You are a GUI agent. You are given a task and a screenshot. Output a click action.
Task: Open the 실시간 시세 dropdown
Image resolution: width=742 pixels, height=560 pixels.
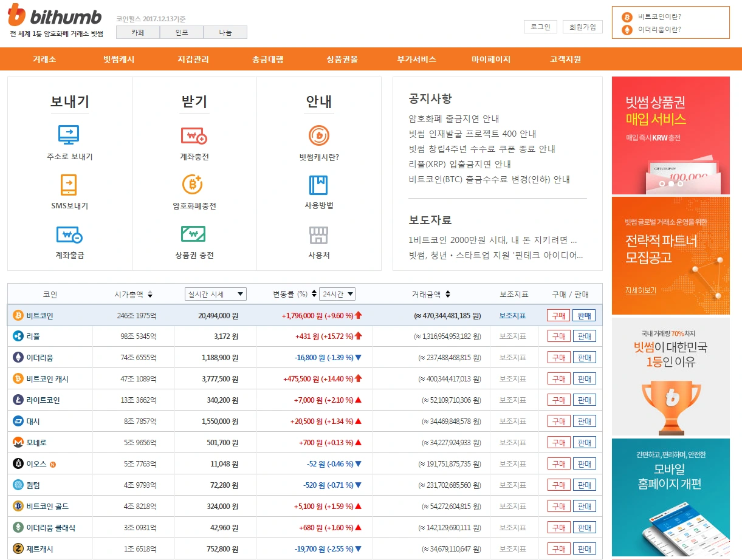tap(216, 294)
